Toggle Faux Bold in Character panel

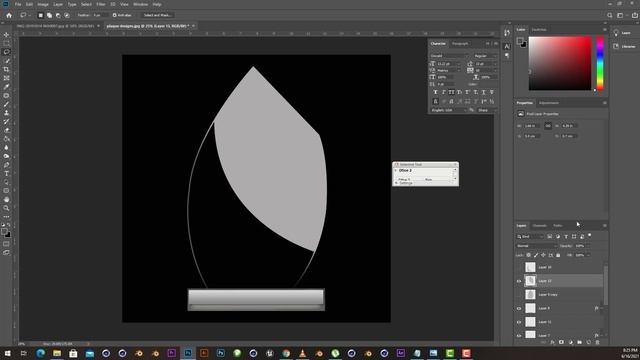coord(436,92)
